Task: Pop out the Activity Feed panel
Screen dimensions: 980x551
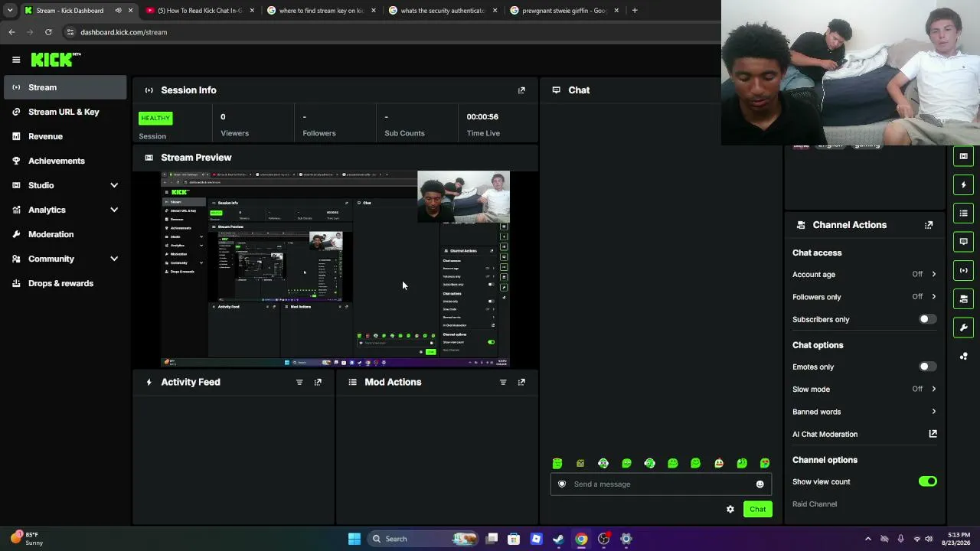Action: pos(318,382)
